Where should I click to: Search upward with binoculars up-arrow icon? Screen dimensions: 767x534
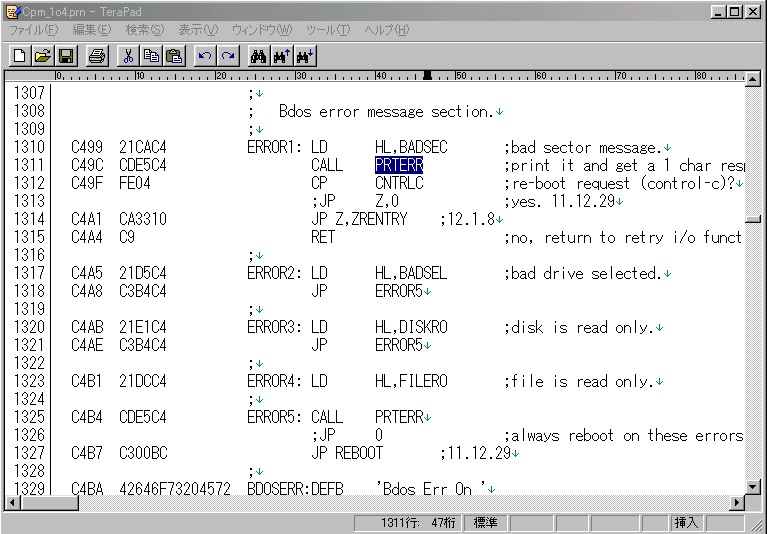tap(282, 56)
